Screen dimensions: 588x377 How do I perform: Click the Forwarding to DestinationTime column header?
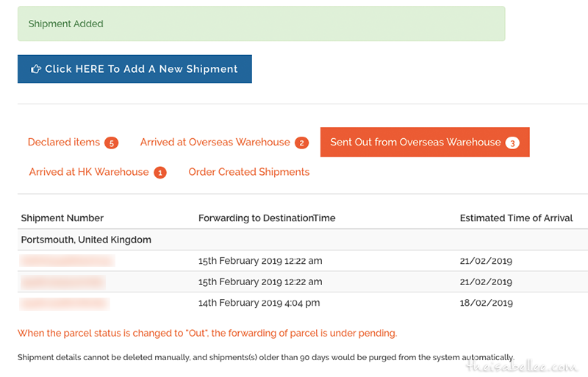267,218
